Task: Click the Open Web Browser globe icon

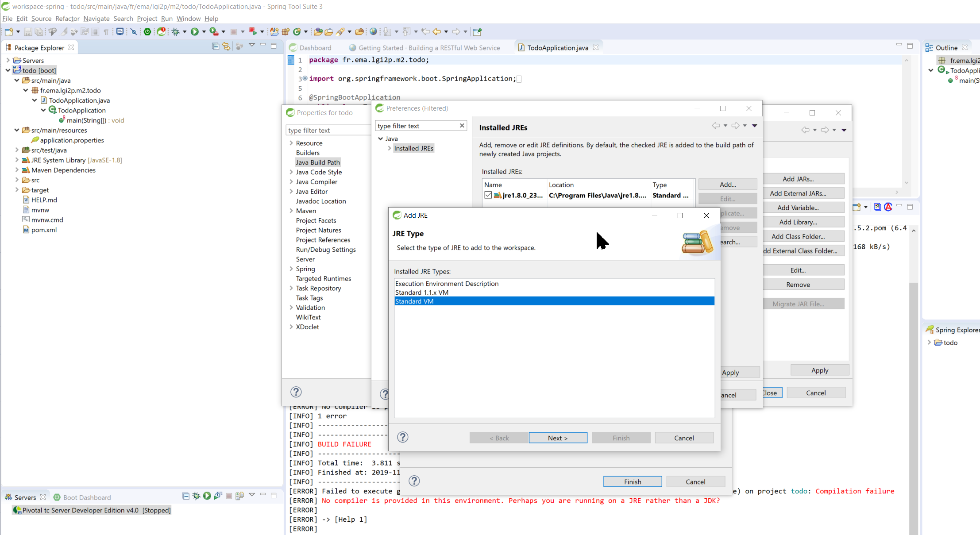Action: 374,32
